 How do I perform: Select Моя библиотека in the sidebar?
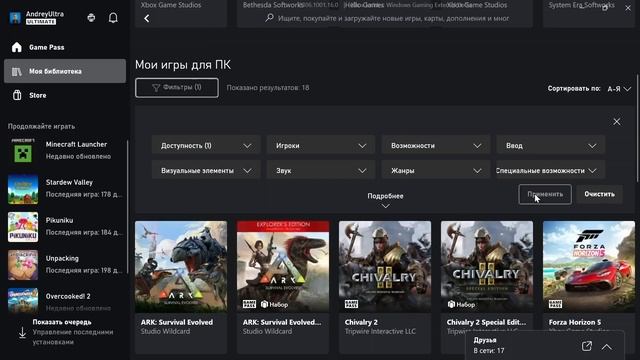pos(65,71)
